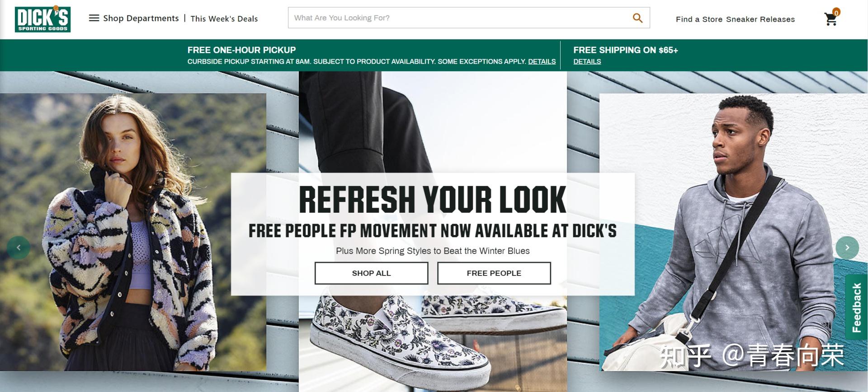Click Find a Store link
The image size is (868, 392).
pyautogui.click(x=699, y=19)
